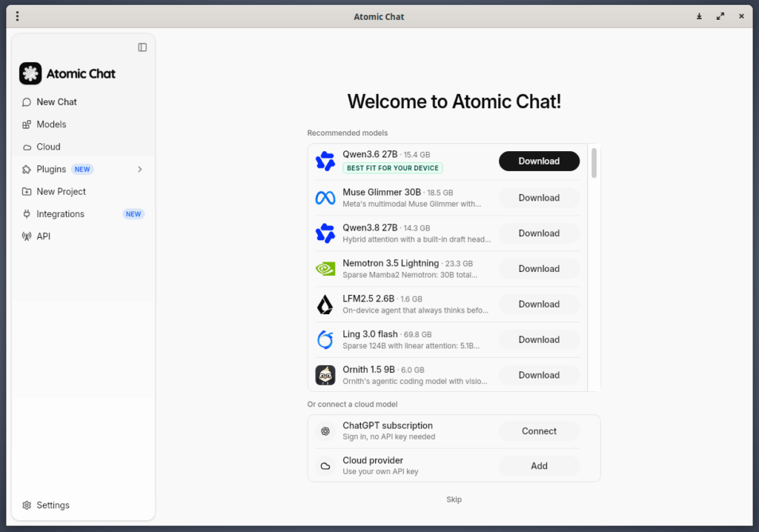Click the Muse Glimmer 30B model name

click(382, 192)
